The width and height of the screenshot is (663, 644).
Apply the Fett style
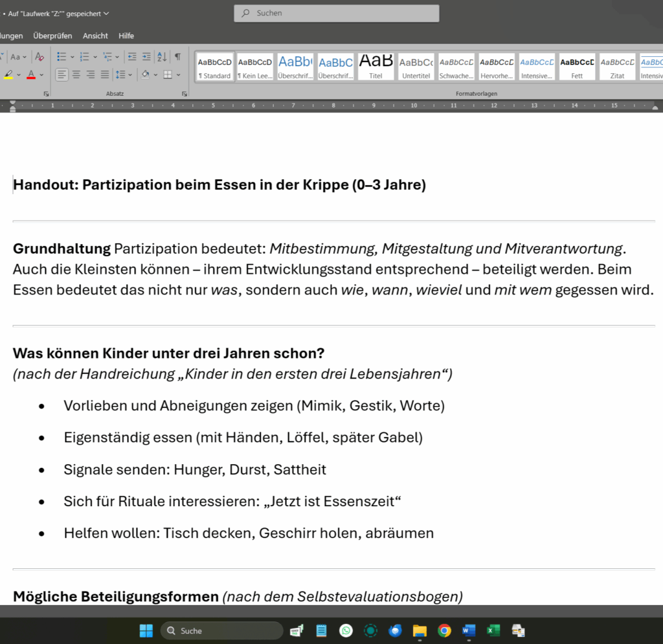pos(577,67)
